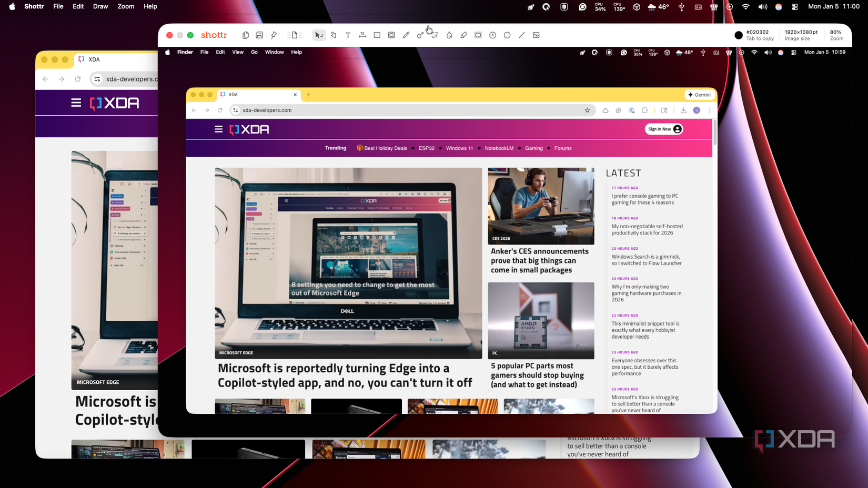Viewport: 868px width, 488px height.
Task: Click the Grammarly G menu bar icon
Action: [582, 7]
